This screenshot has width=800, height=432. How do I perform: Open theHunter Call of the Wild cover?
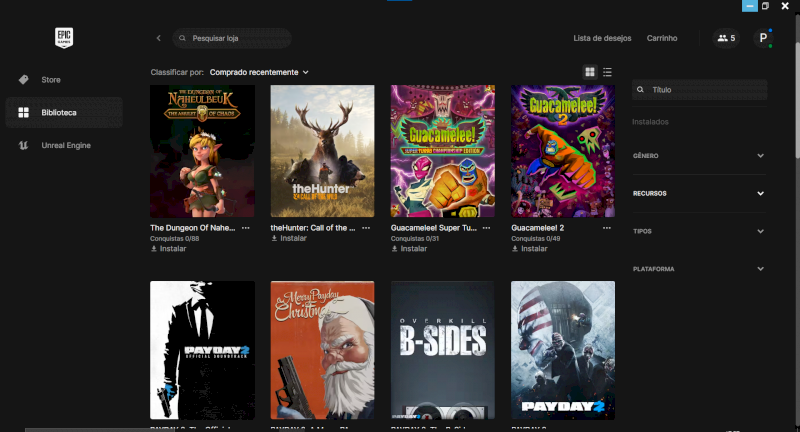[322, 151]
